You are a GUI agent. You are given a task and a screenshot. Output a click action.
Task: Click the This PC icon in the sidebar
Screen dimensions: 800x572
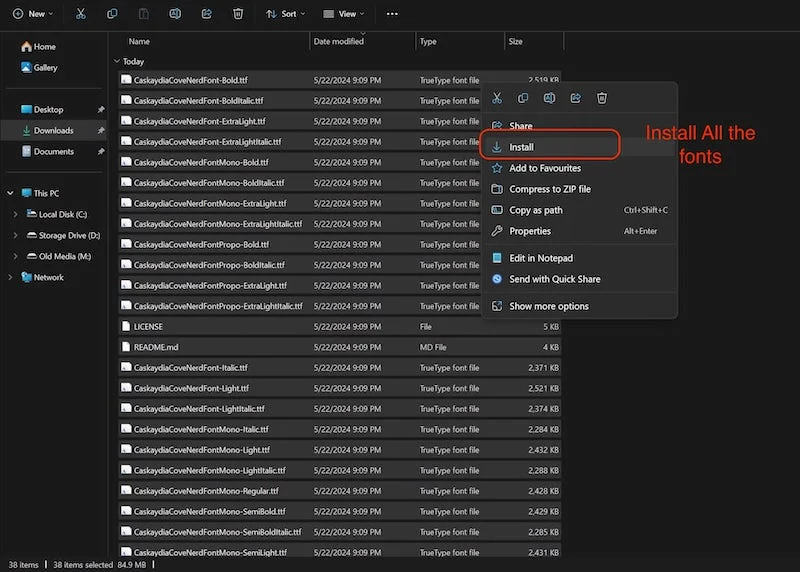[x=27, y=193]
